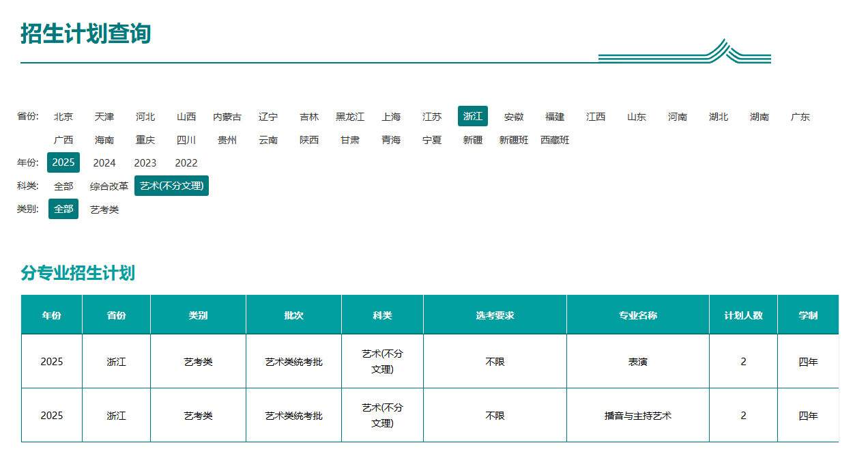Pick the 2022 year option
This screenshot has width=868, height=458.
[x=186, y=163]
